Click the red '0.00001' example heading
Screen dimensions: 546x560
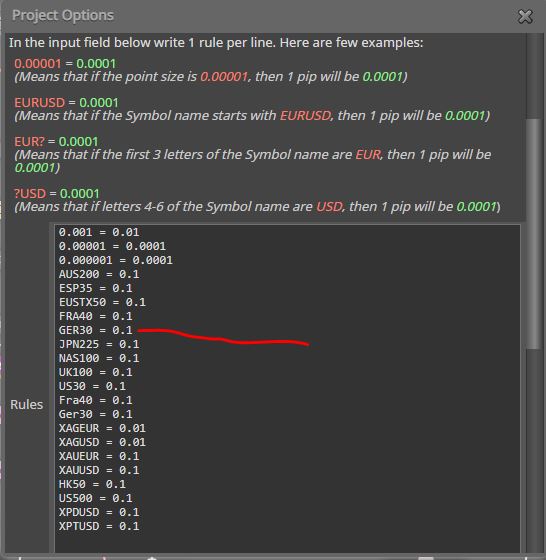tap(37, 64)
